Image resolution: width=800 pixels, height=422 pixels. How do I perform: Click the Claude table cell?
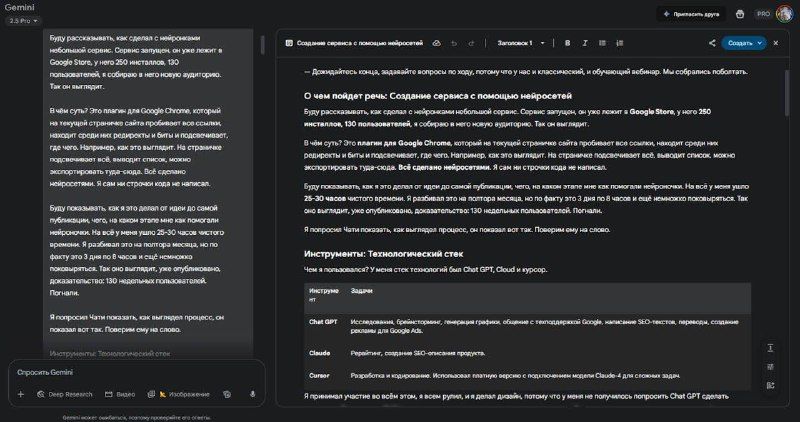319,353
